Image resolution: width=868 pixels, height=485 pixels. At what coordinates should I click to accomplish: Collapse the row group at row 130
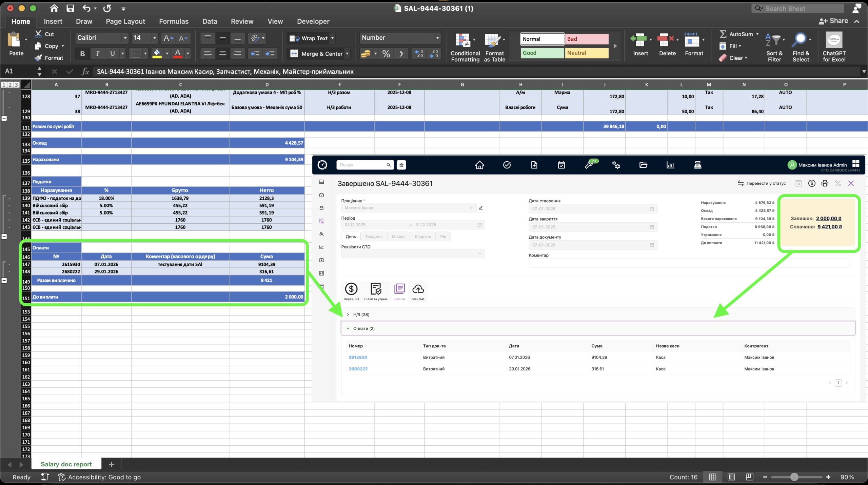(x=4, y=118)
